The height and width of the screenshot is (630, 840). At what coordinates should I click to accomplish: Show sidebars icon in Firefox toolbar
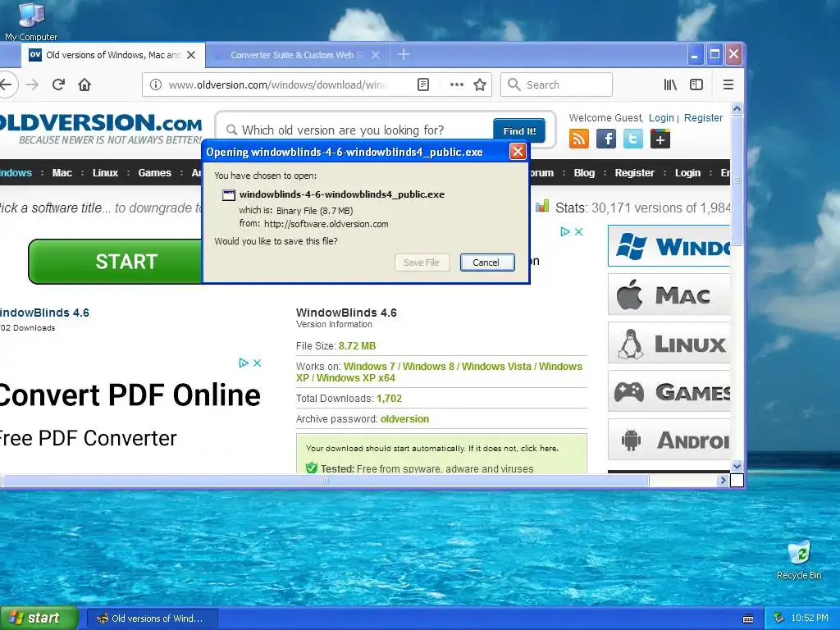(x=696, y=84)
